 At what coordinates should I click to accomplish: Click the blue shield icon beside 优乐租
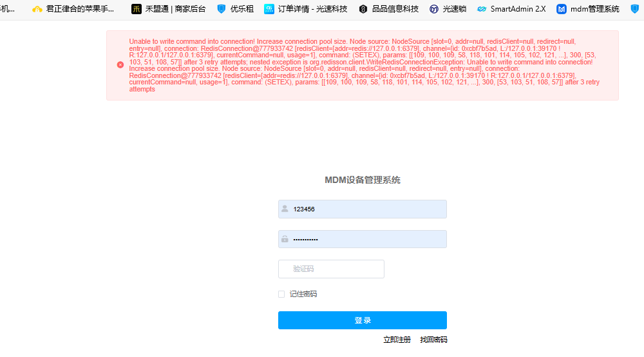tap(222, 9)
